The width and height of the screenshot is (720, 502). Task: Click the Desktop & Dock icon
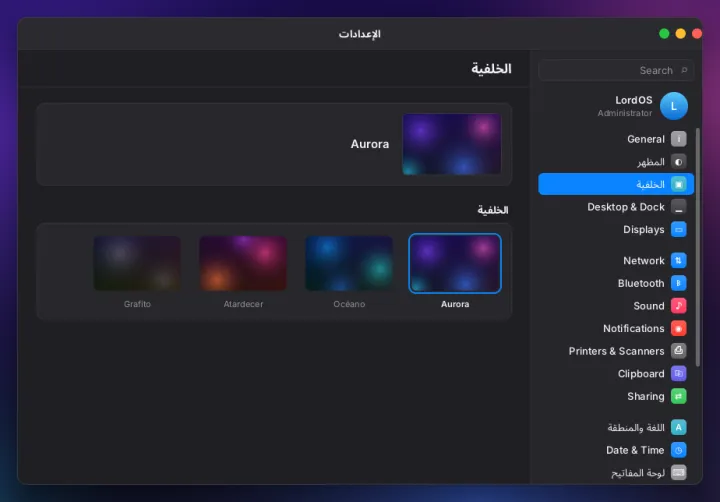[x=678, y=207]
